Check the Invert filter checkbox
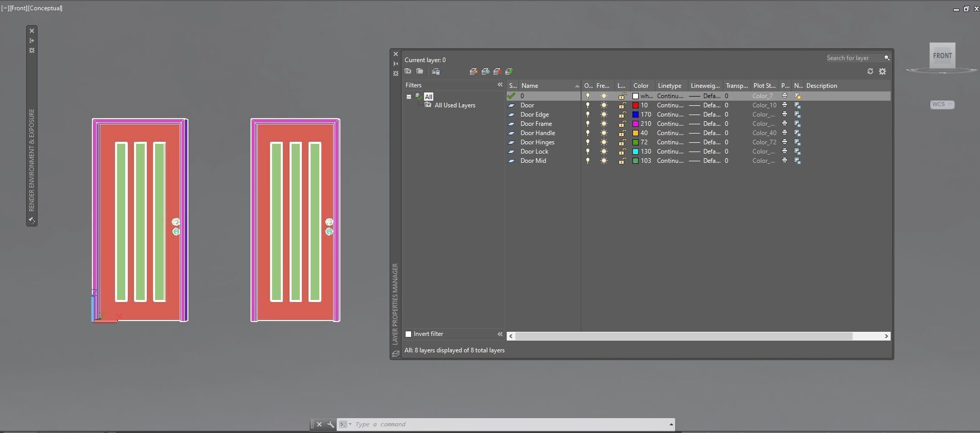The height and width of the screenshot is (433, 980). 409,334
